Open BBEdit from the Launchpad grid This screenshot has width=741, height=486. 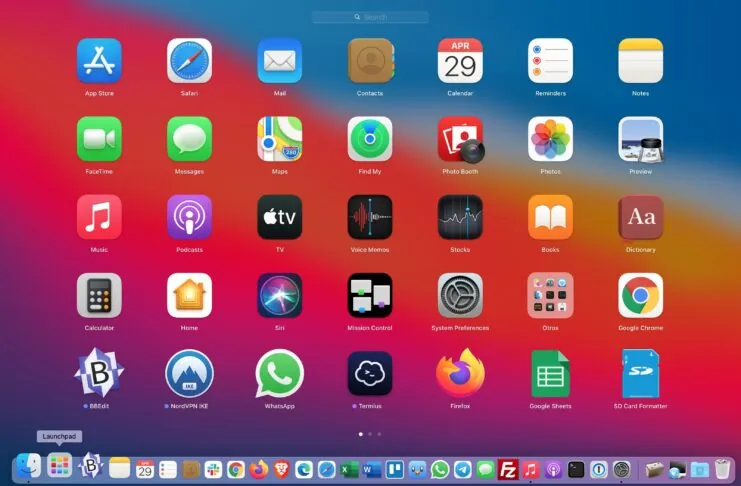tap(99, 373)
